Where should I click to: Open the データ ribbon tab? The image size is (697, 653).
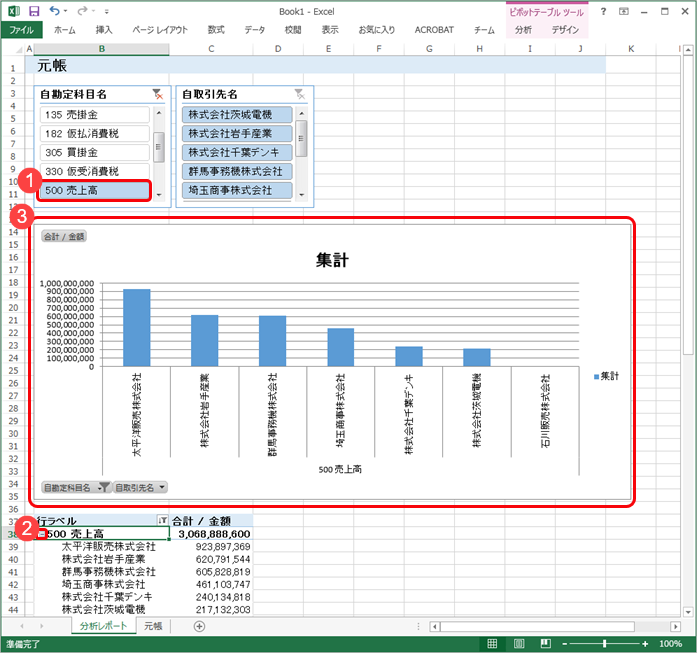(255, 30)
